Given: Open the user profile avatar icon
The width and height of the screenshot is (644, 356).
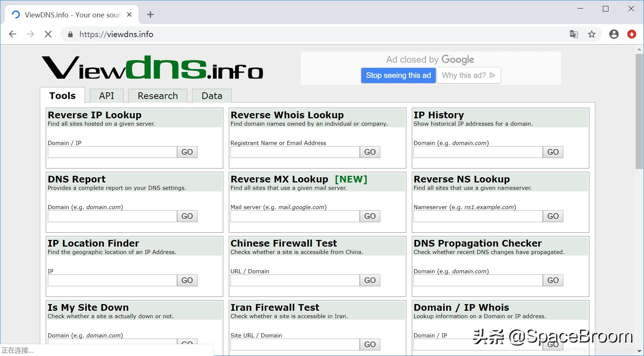Looking at the screenshot, I should 614,34.
